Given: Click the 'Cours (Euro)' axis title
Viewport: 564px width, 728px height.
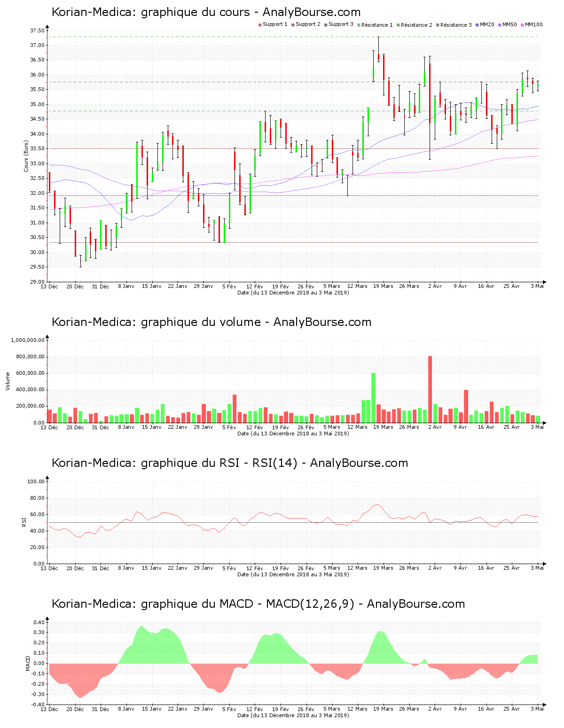Looking at the screenshot, I should 26,156.
